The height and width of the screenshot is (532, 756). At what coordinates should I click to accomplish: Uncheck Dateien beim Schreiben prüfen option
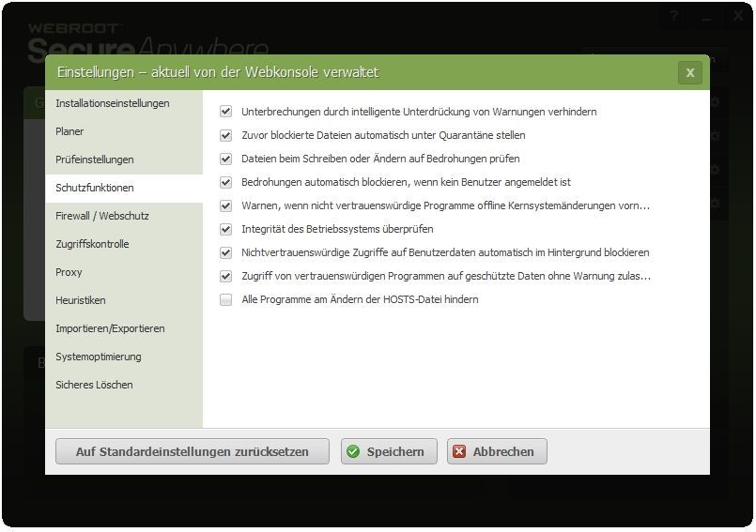click(x=225, y=159)
